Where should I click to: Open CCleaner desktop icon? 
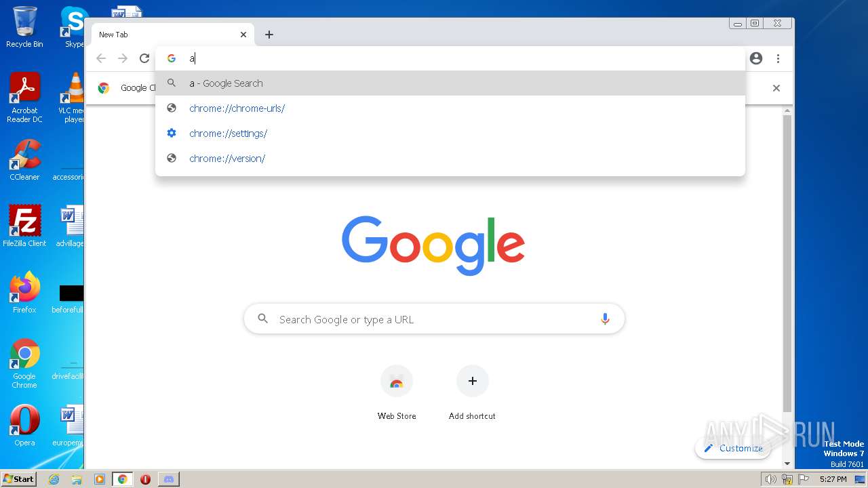24,160
